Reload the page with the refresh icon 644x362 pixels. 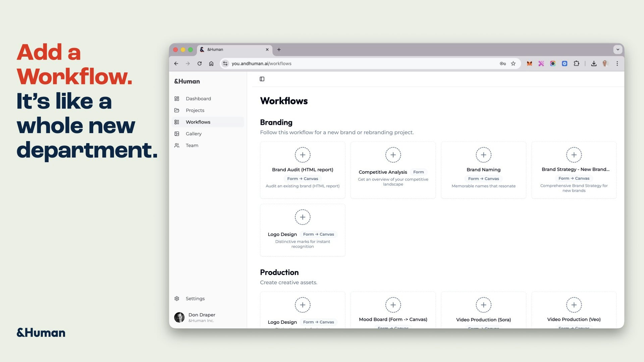tap(199, 63)
